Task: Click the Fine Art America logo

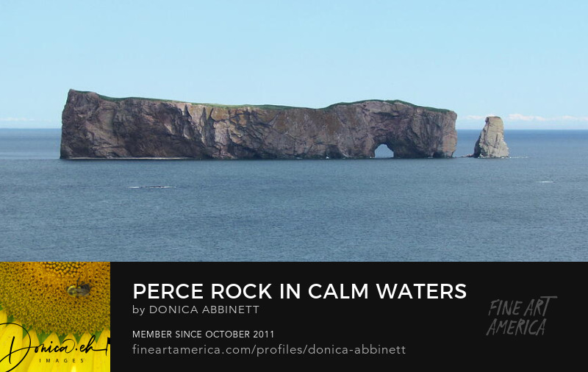Action: [x=521, y=316]
